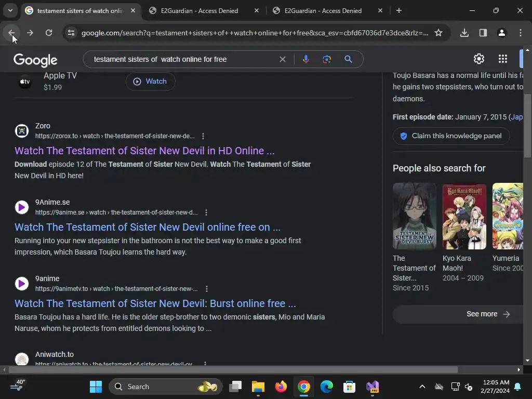
Task: Open the Testament of Sister thumbnail
Action: (x=415, y=216)
